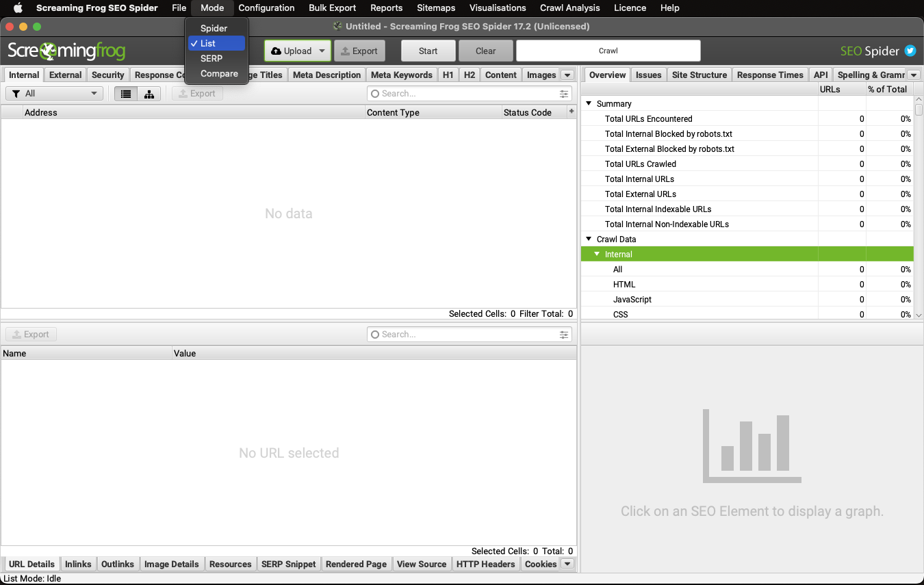This screenshot has width=924, height=585.
Task: Select the HTML row under Internal
Action: [747, 285]
